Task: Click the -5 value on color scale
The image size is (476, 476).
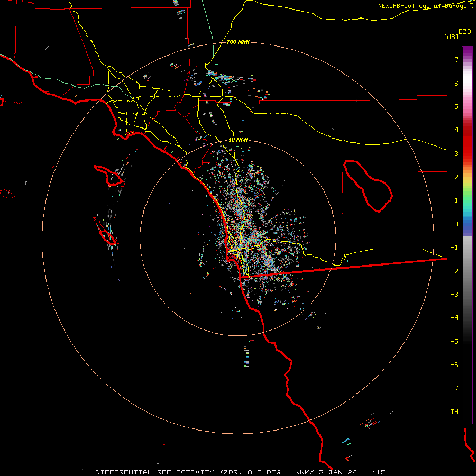Action: (454, 342)
